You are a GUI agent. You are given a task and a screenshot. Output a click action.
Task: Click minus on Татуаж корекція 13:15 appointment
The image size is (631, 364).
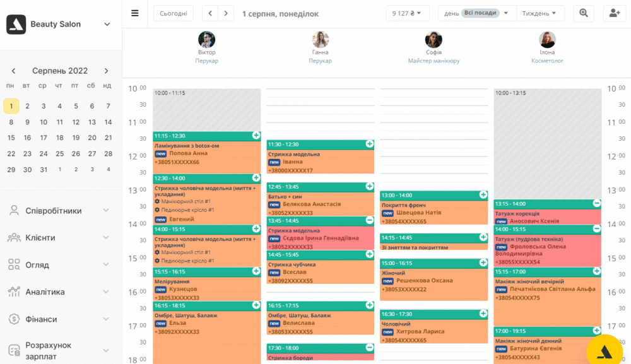click(596, 204)
